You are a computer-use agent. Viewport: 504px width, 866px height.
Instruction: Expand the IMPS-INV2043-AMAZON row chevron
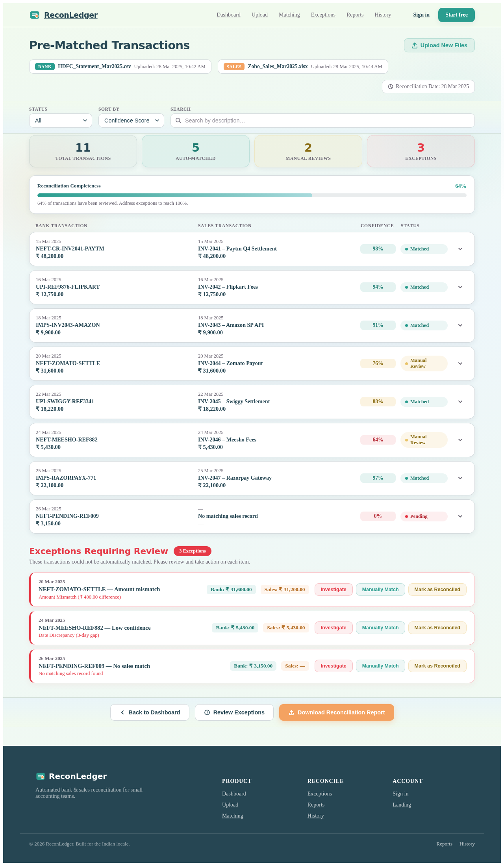[460, 325]
